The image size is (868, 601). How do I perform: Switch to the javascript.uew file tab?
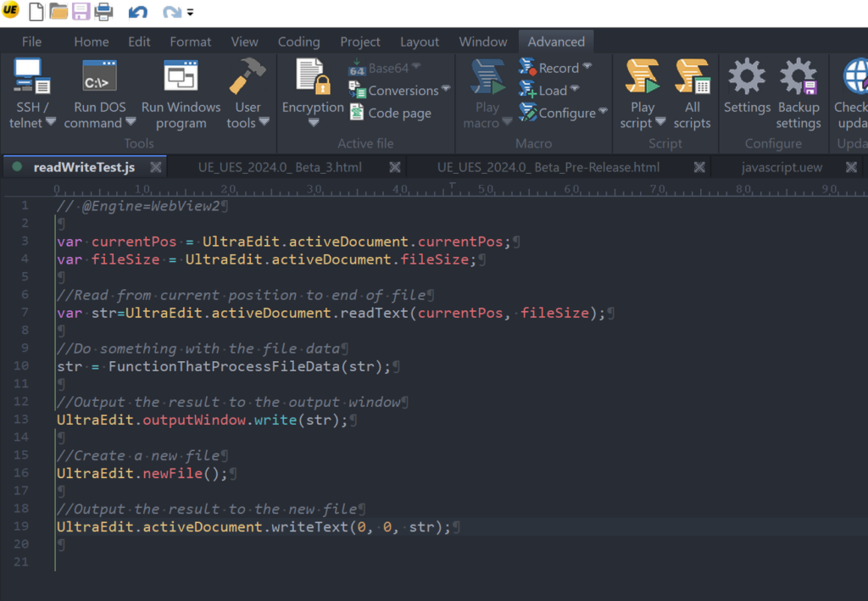coord(782,167)
